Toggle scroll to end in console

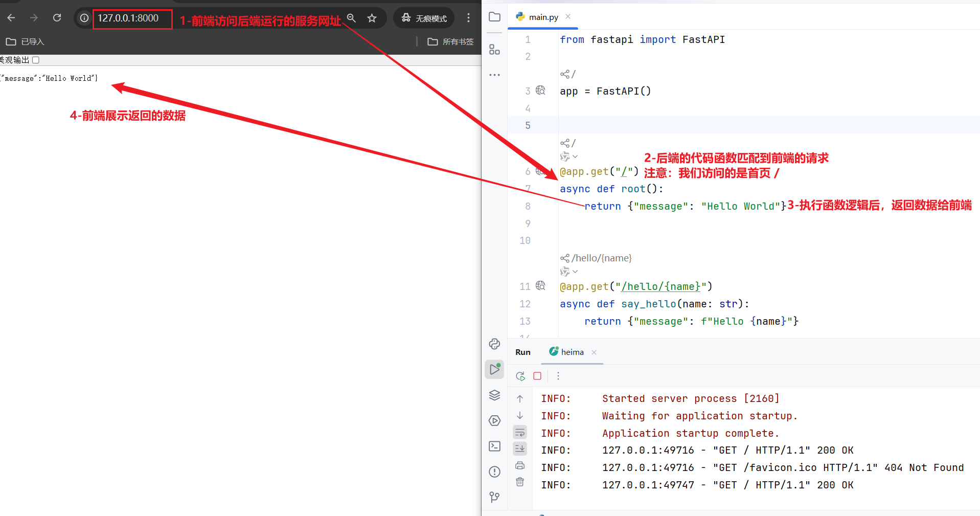click(x=520, y=448)
